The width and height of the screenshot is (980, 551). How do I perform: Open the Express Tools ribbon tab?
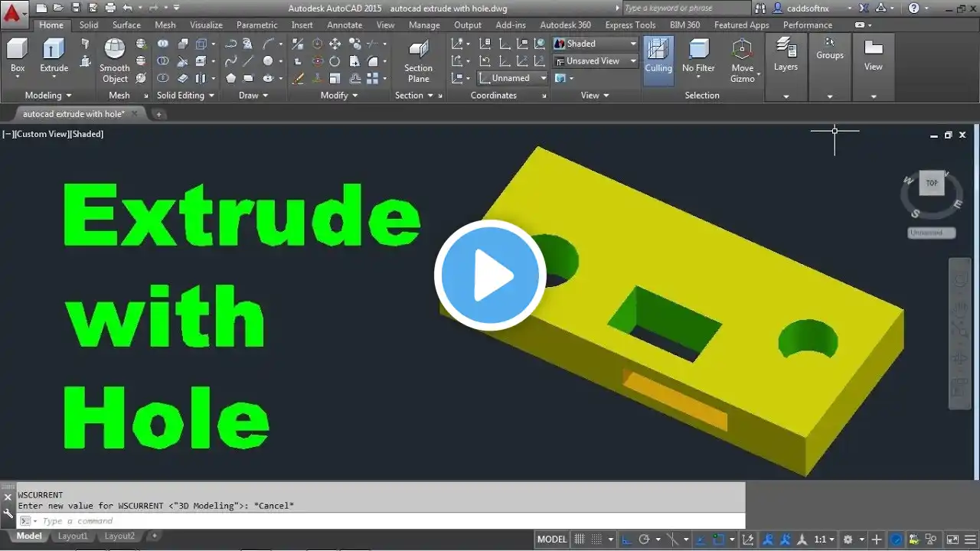(x=630, y=25)
